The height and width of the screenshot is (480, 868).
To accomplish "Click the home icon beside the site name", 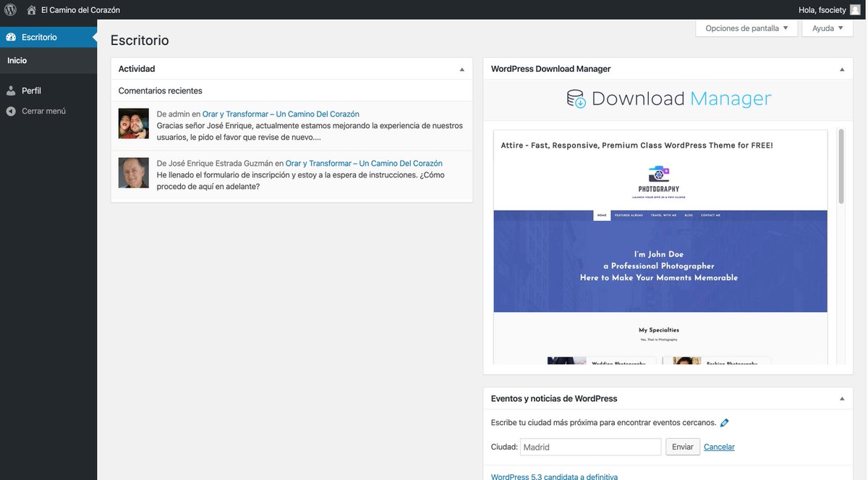I will [x=32, y=10].
